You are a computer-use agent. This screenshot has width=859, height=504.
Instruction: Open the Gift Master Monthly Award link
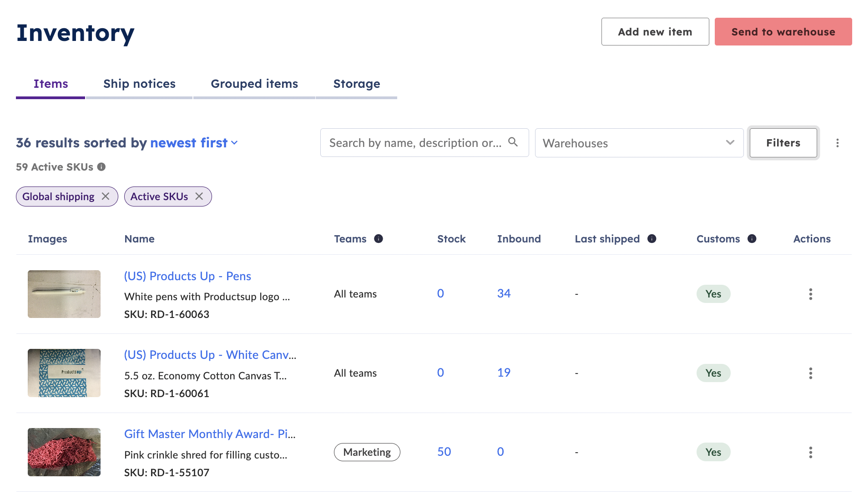(x=210, y=434)
